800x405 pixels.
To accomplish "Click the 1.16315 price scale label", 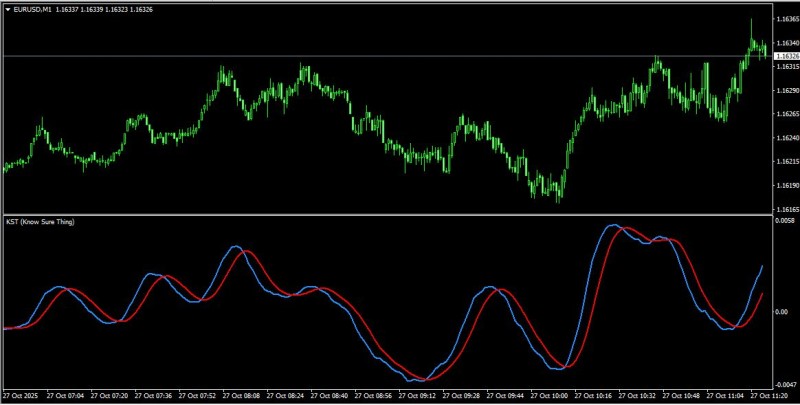I will pyautogui.click(x=787, y=67).
